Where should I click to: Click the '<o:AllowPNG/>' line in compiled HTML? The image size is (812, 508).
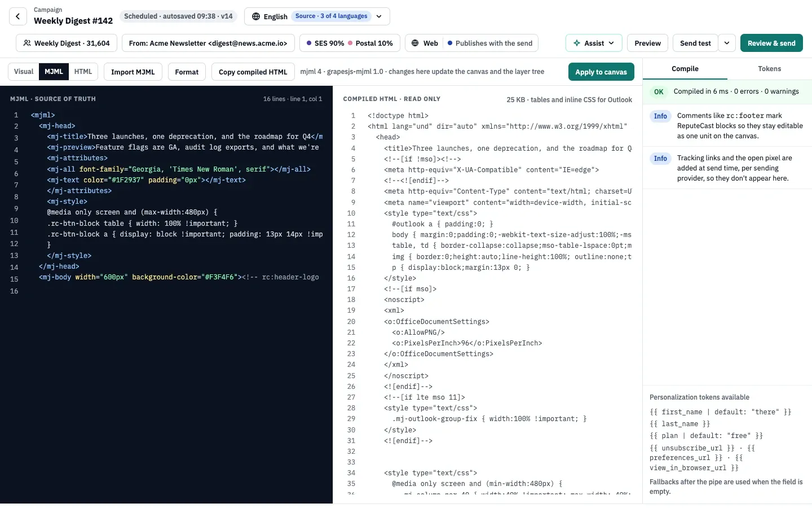click(x=418, y=332)
